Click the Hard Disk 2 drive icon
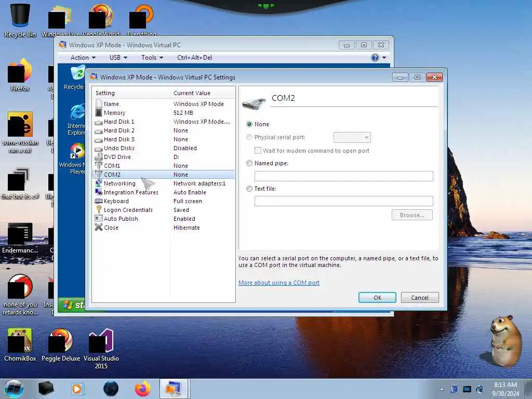The width and height of the screenshot is (532, 399). pyautogui.click(x=99, y=130)
